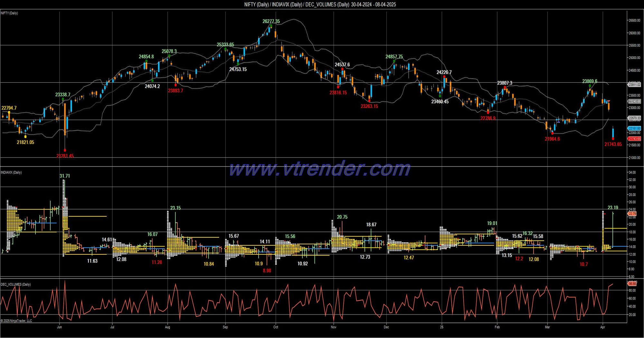This screenshot has height=338, width=644.
Task: Click the gray 23911.02 upper band tag
Action: pos(634,85)
